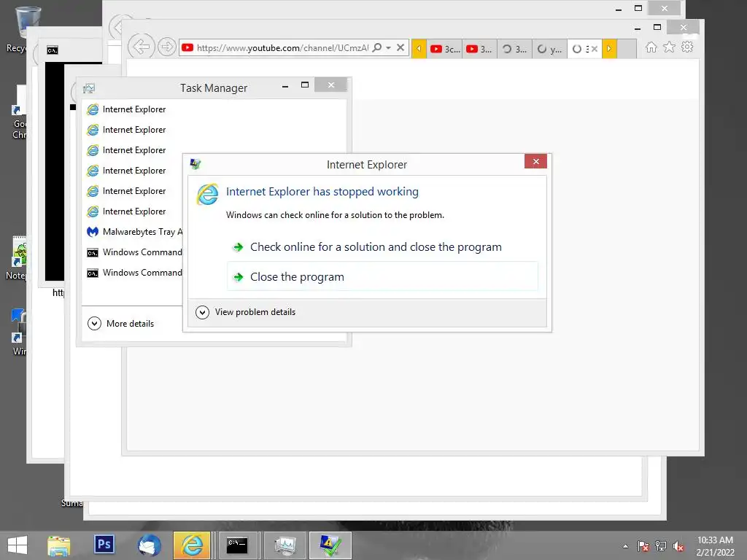The width and height of the screenshot is (747, 560).
Task: Switch to the '3c...' YouTube tab
Action: point(444,49)
